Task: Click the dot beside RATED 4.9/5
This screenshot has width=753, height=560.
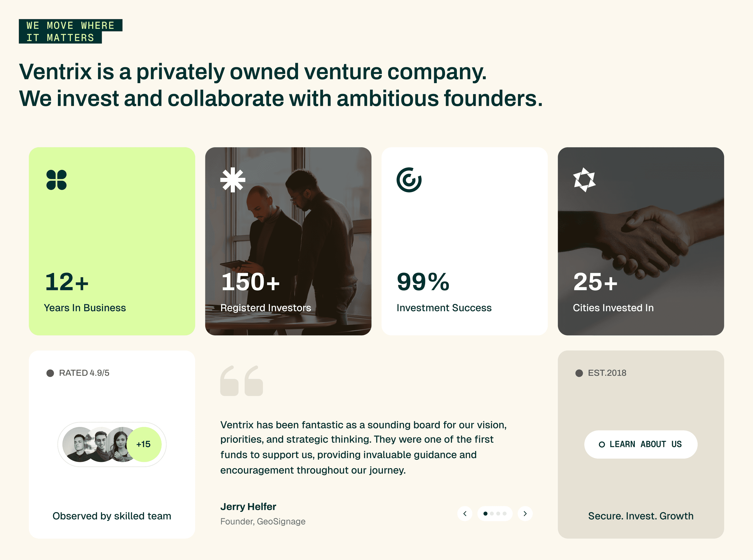Action: coord(50,373)
